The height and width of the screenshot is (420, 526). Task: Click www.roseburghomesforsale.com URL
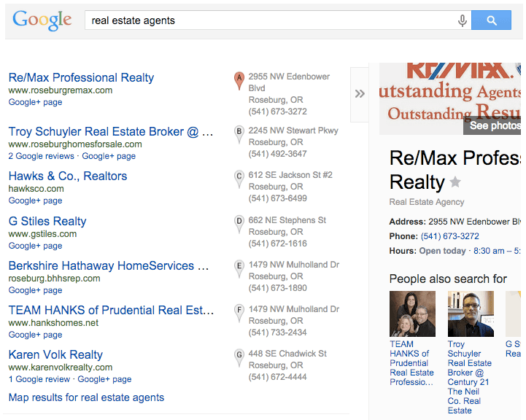coord(75,144)
